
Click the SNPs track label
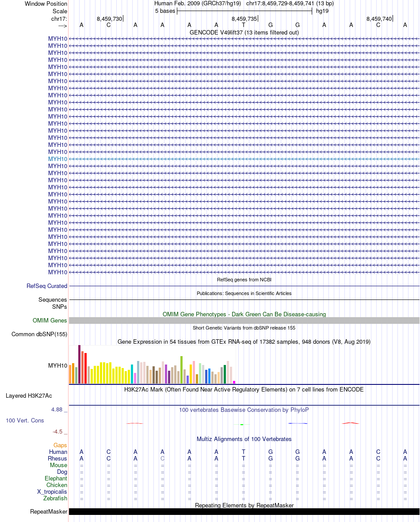click(60, 307)
